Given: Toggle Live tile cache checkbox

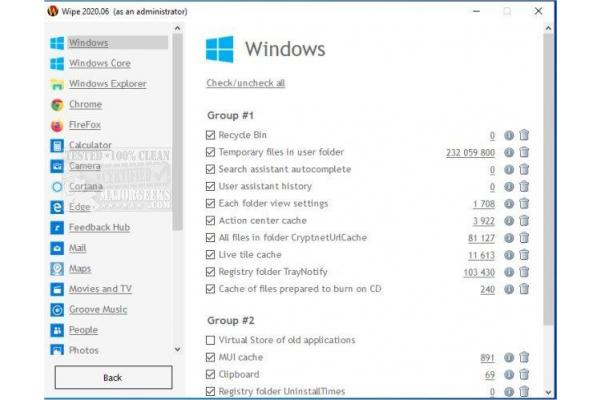Looking at the screenshot, I should [210, 255].
